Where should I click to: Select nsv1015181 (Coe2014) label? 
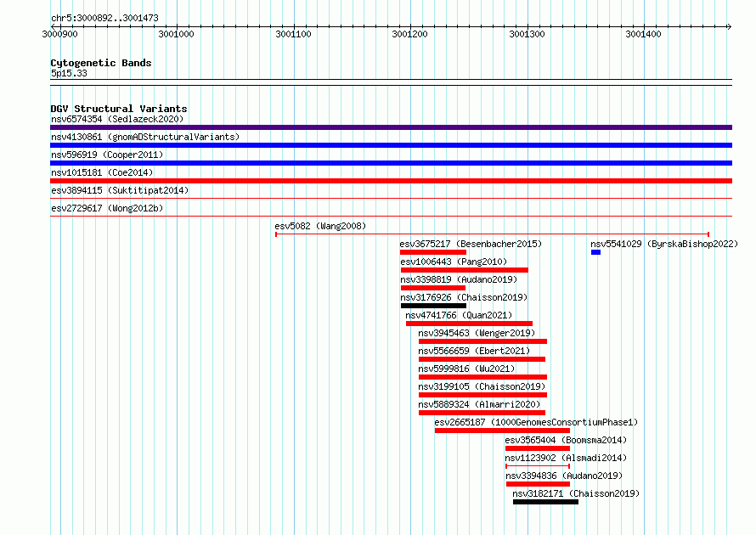pos(102,172)
